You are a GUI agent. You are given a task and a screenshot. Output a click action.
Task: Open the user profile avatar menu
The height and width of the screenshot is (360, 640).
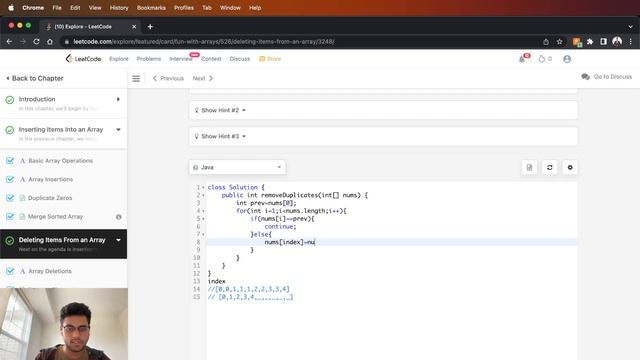pyautogui.click(x=567, y=59)
